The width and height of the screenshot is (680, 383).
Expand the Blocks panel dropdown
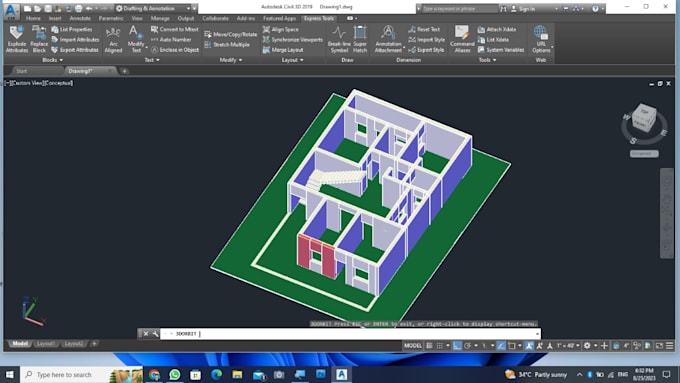click(52, 60)
